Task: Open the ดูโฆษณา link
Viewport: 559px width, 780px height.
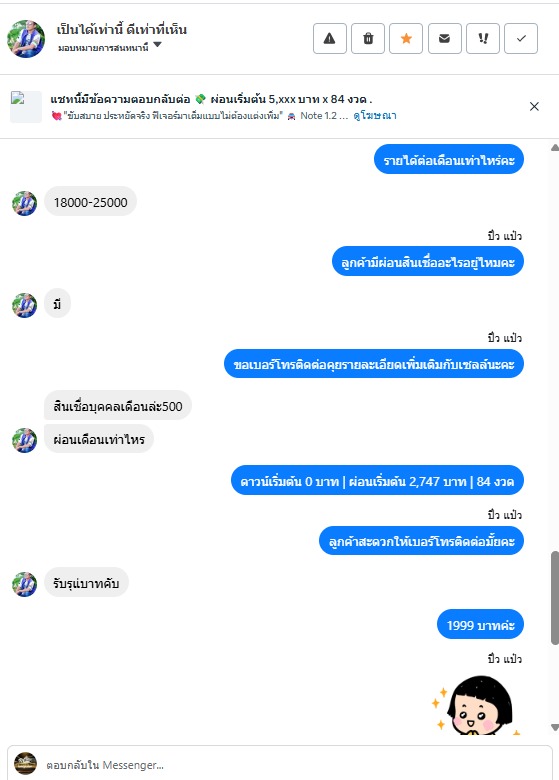Action: [374, 116]
